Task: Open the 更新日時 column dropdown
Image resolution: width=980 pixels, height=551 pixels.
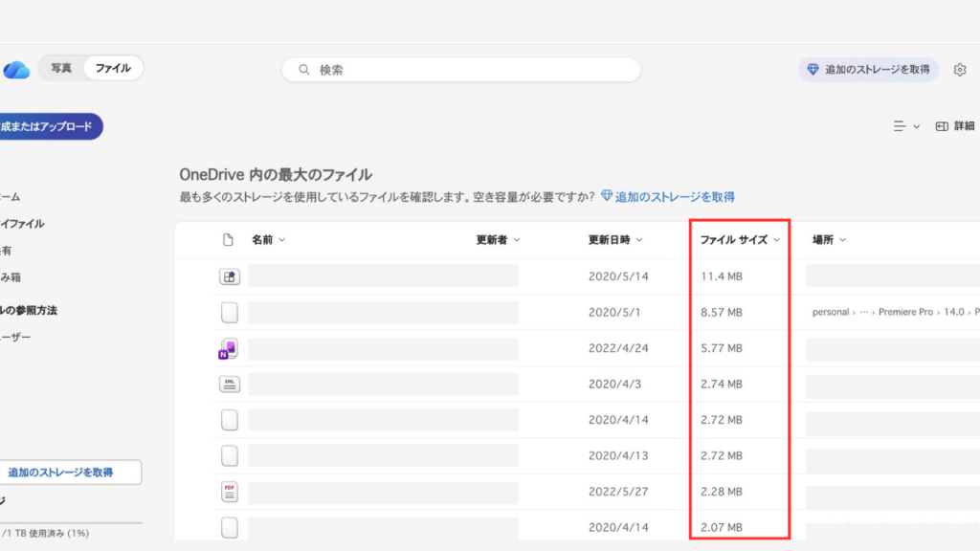Action: (614, 240)
